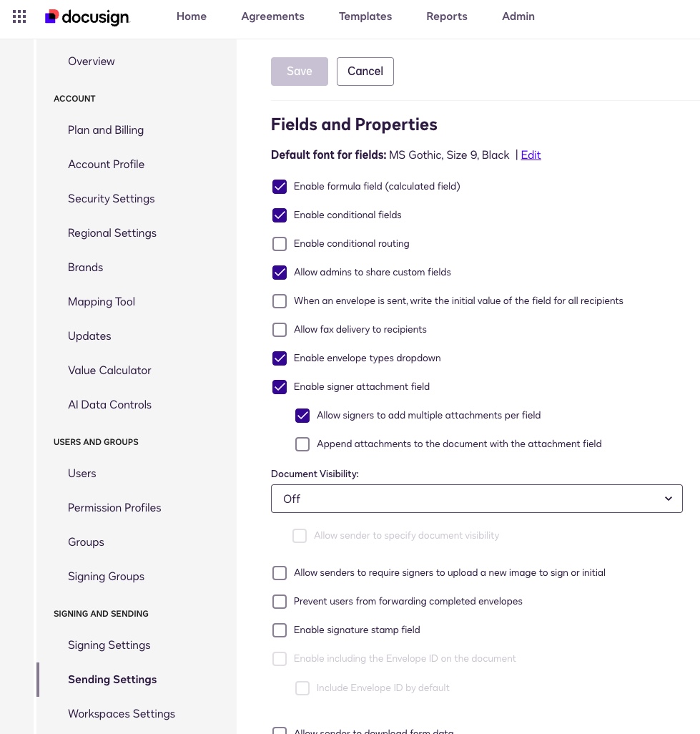Uncheck Enable formula field checkbox
The height and width of the screenshot is (734, 700).
(280, 187)
